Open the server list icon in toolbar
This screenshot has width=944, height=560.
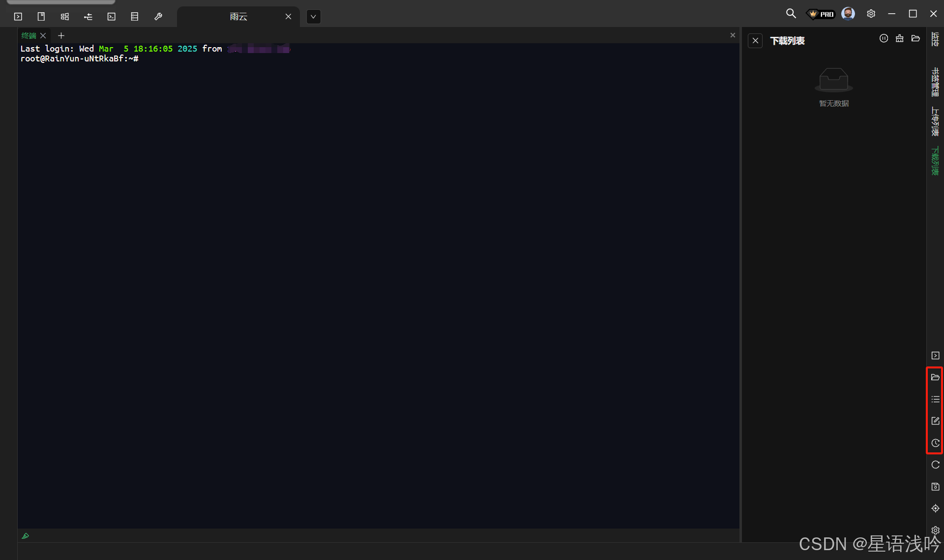tap(134, 17)
